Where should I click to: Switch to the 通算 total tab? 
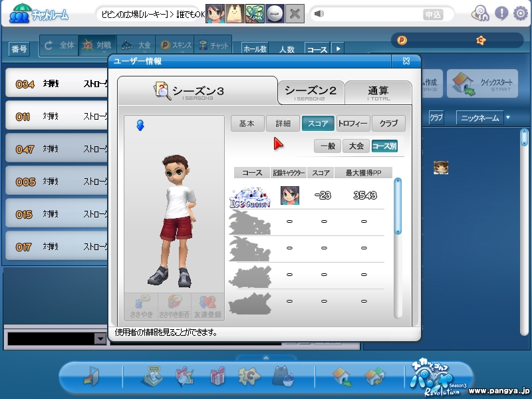click(x=378, y=92)
